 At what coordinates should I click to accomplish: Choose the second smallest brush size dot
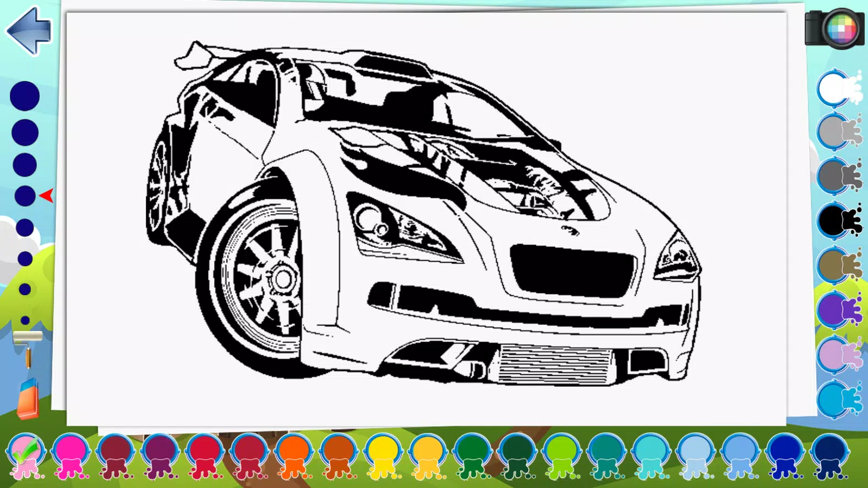tap(25, 289)
